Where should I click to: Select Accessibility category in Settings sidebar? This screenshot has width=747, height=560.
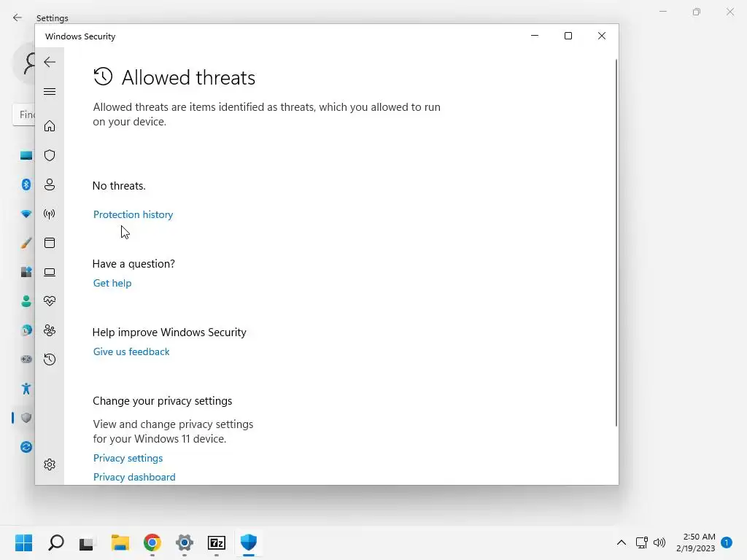(26, 389)
